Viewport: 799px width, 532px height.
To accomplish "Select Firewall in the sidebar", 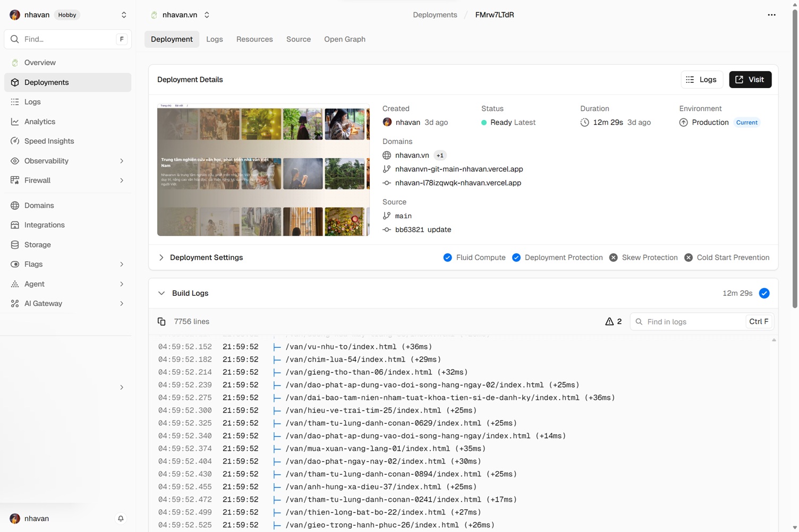I will click(37, 180).
